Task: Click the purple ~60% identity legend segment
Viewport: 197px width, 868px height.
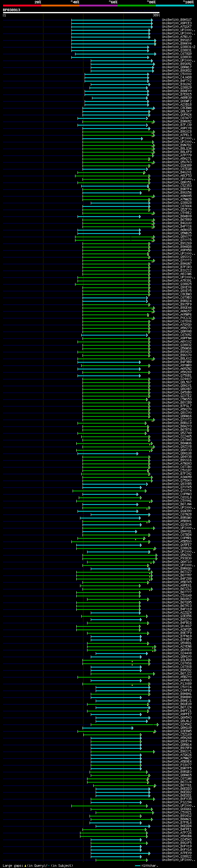Action: pyautogui.click(x=98, y=6)
